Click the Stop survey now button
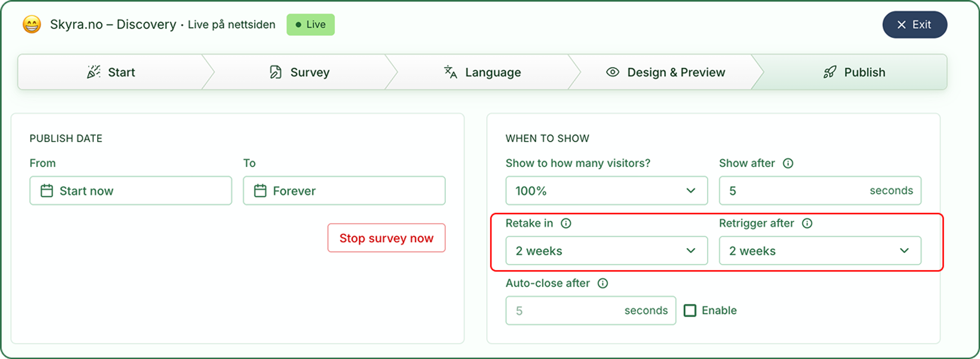 pos(386,238)
